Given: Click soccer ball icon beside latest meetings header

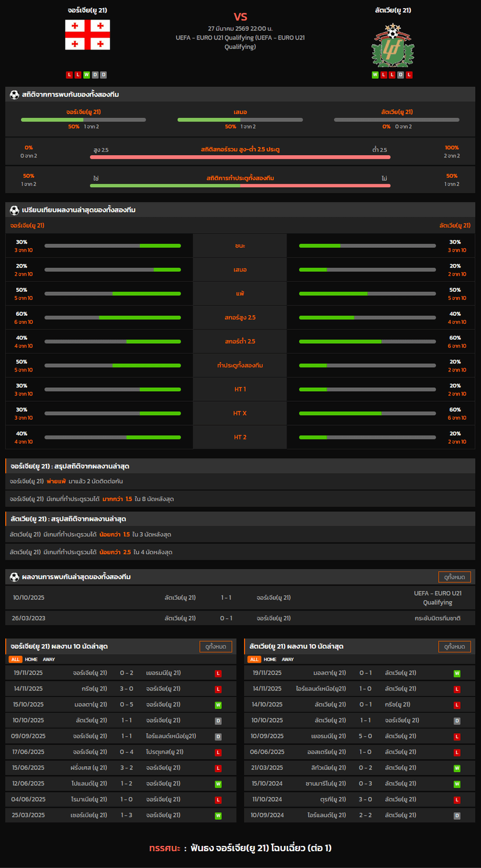Looking at the screenshot, I should 15,577.
